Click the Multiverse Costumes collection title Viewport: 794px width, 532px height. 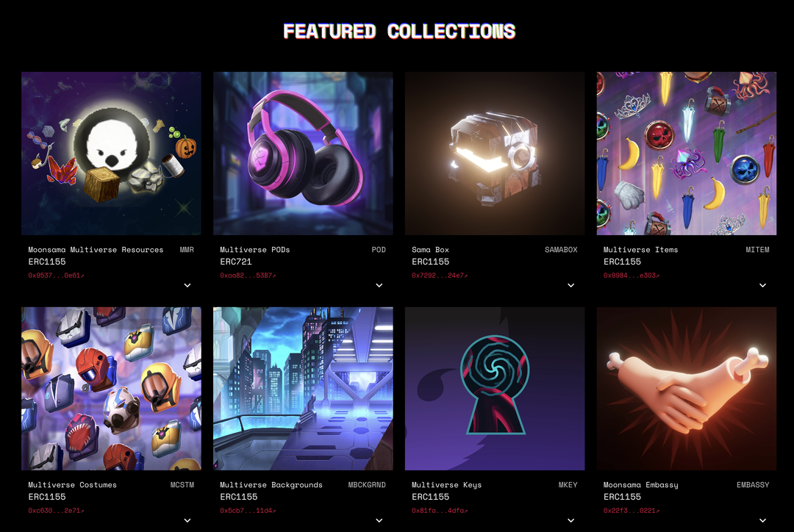pos(72,485)
